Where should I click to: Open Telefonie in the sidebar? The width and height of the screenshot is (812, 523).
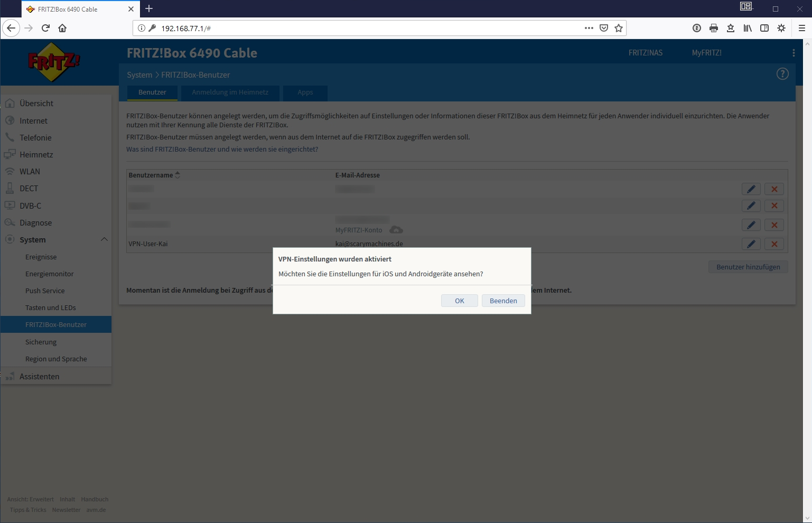[x=56, y=137]
